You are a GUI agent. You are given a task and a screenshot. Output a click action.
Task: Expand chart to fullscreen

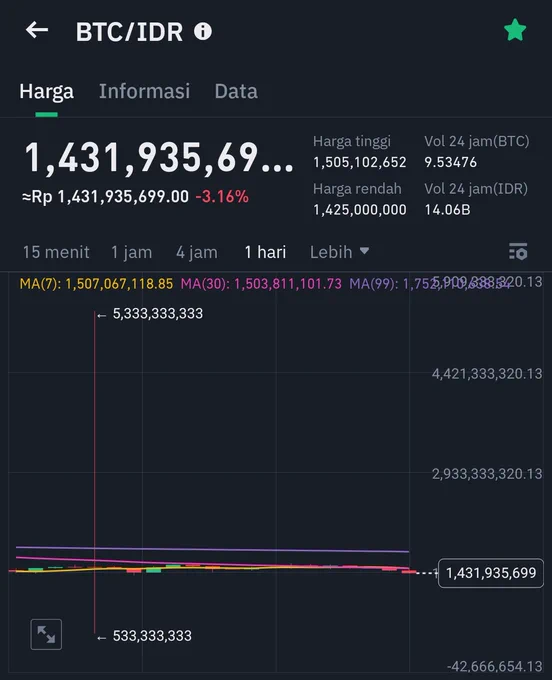(46, 634)
